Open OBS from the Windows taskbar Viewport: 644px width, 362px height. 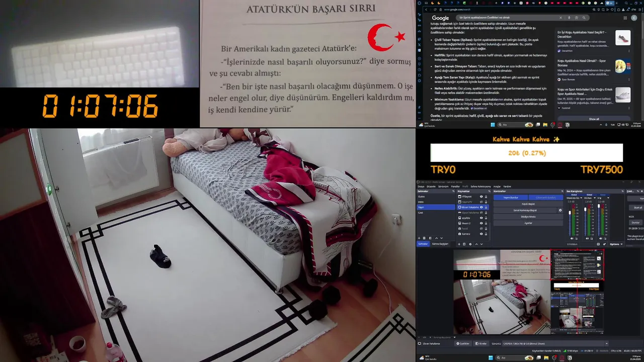[x=553, y=357]
